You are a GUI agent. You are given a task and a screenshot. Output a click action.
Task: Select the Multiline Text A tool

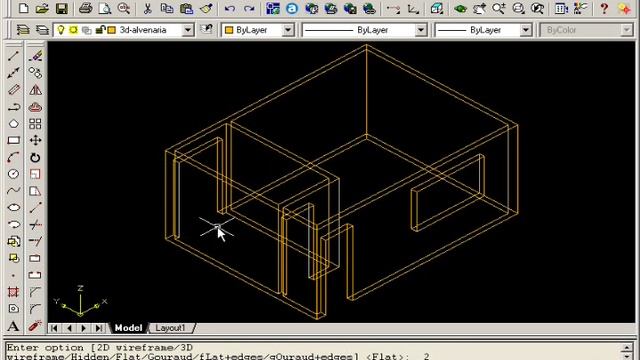pyautogui.click(x=13, y=326)
